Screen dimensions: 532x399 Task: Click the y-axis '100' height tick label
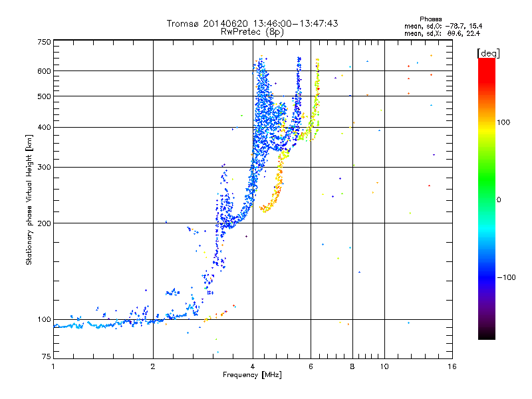click(45, 319)
